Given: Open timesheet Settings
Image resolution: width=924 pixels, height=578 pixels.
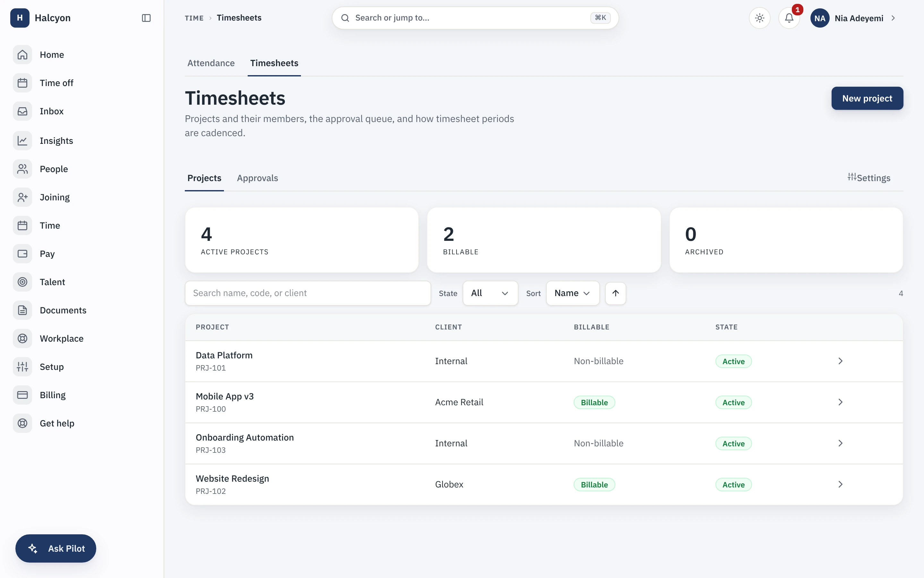Looking at the screenshot, I should pos(869,178).
